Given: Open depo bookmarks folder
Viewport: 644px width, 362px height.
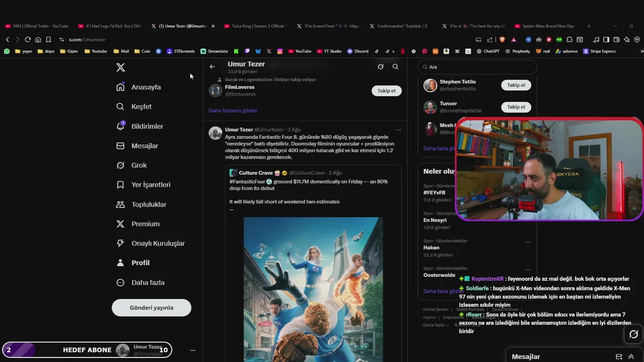Looking at the screenshot, I should click(x=46, y=51).
